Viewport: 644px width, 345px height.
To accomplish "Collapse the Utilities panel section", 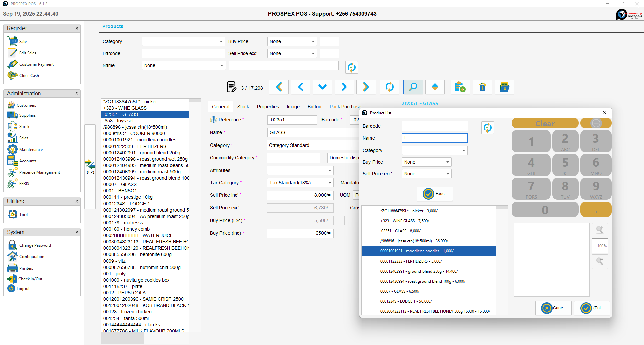I will coord(77,202).
